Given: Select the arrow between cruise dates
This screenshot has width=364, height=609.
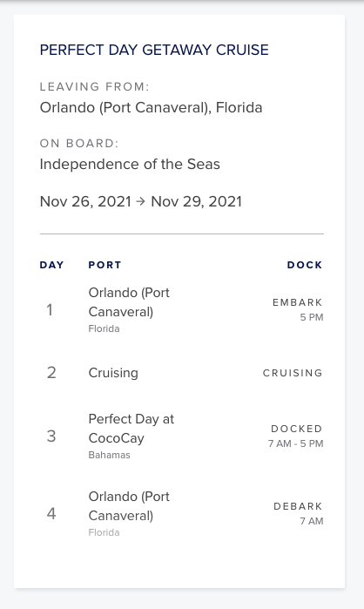Looking at the screenshot, I should coord(141,201).
